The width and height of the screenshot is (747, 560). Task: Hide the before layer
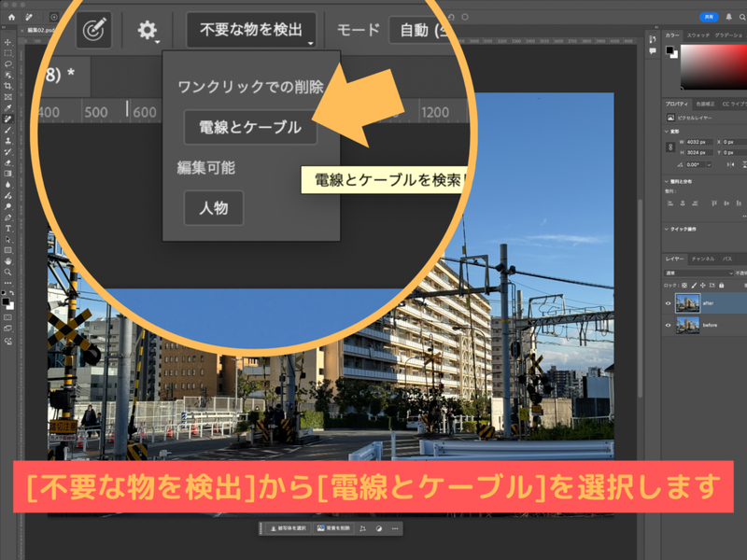coord(668,325)
